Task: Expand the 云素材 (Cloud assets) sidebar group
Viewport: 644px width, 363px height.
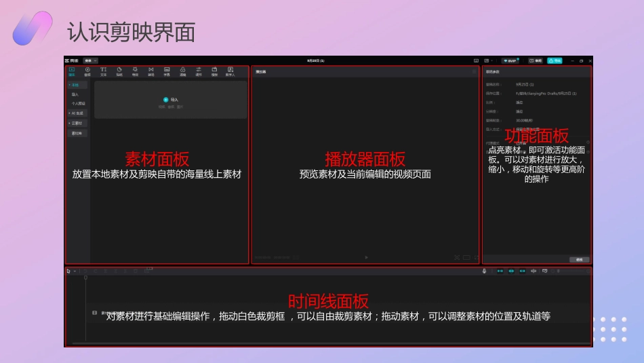Action: [x=77, y=123]
